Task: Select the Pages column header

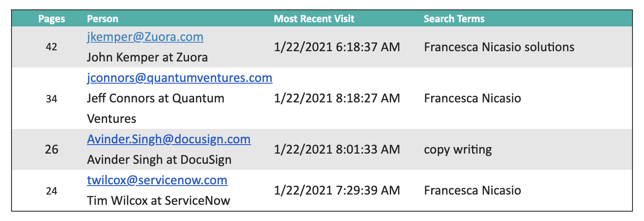Action: 52,19
